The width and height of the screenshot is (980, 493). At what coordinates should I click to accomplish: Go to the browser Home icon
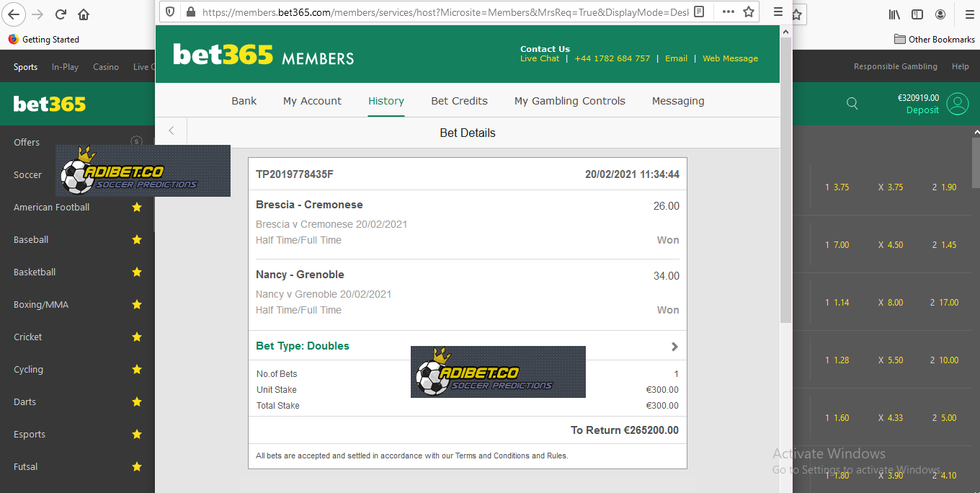(84, 14)
